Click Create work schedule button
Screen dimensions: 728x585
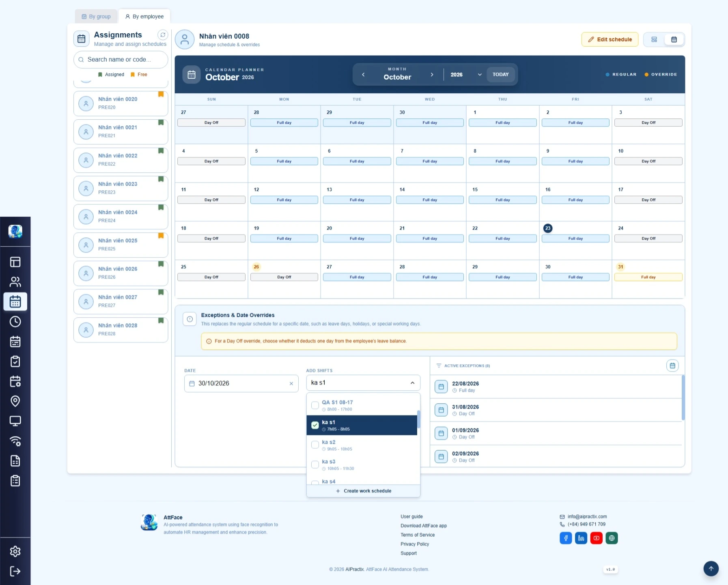click(363, 491)
